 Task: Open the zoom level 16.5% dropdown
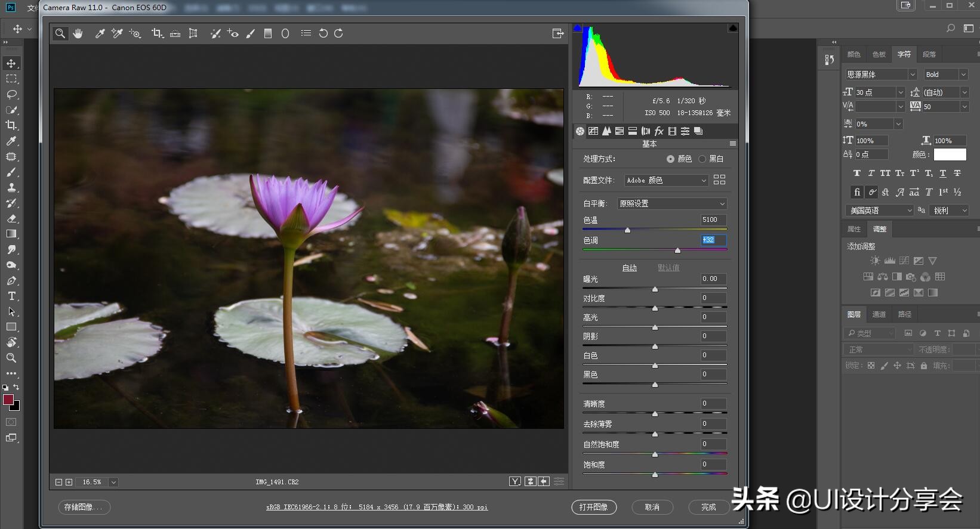click(113, 482)
